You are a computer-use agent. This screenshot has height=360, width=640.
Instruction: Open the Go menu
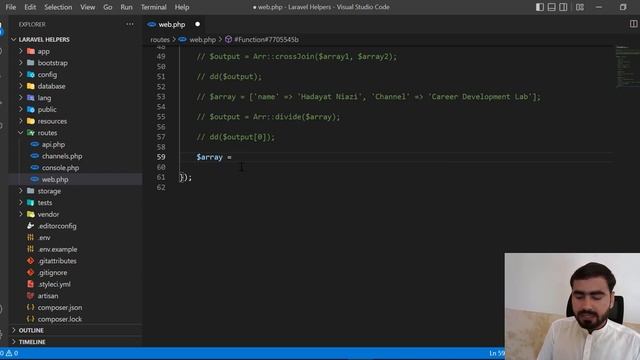(108, 7)
